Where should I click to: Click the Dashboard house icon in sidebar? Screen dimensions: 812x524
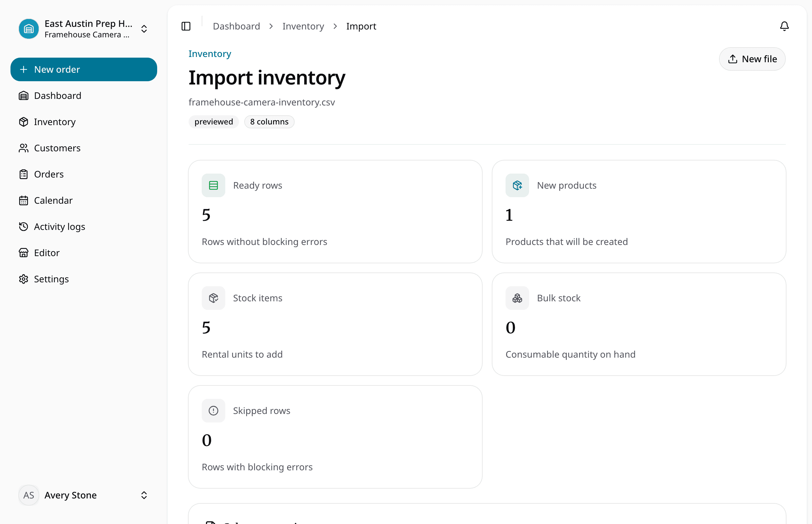[24, 96]
